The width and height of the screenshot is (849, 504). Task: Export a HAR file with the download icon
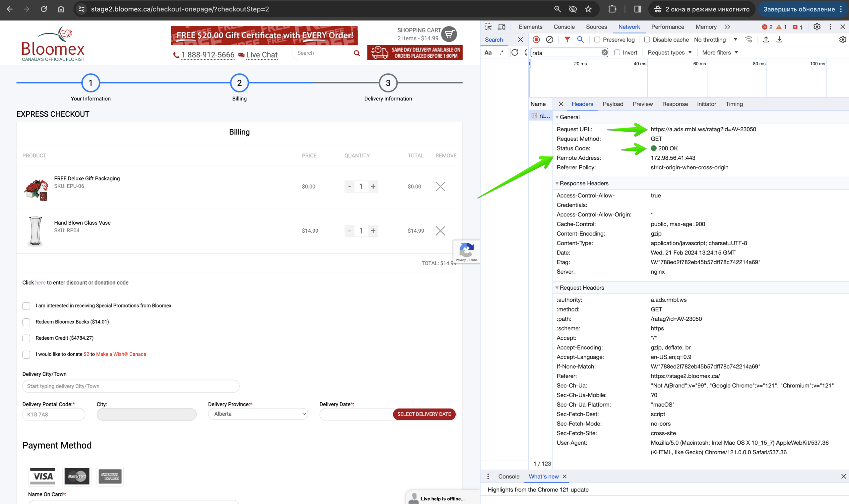(779, 40)
